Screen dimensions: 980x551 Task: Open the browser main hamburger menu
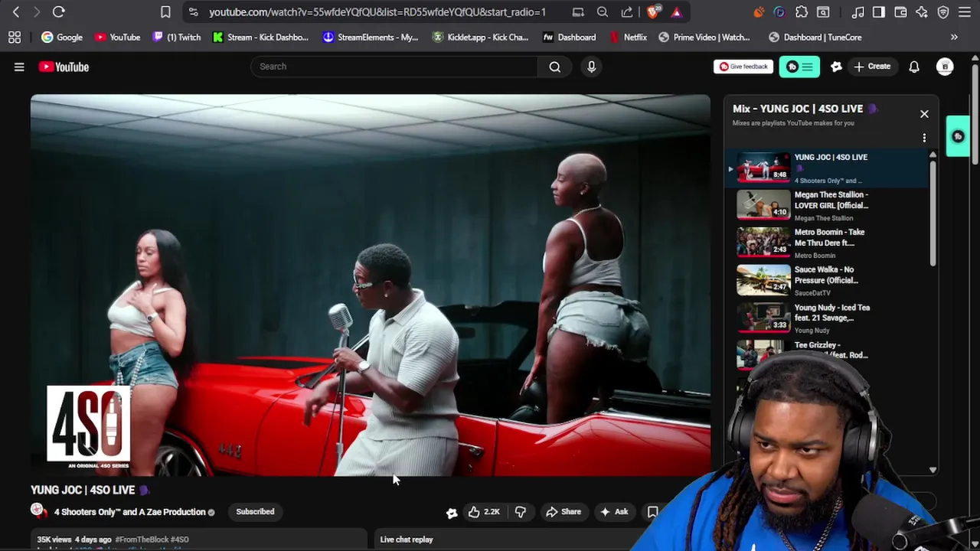tap(965, 12)
